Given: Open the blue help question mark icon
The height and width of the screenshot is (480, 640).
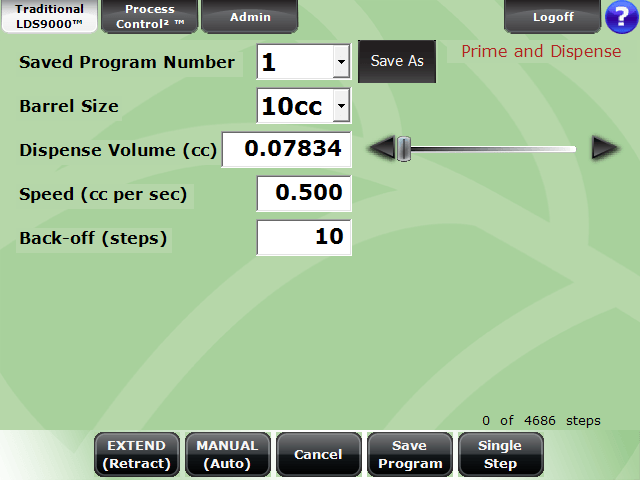Looking at the screenshot, I should (622, 16).
